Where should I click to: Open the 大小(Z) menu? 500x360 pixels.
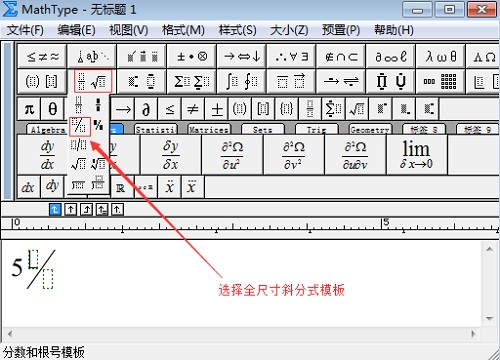pos(289,30)
